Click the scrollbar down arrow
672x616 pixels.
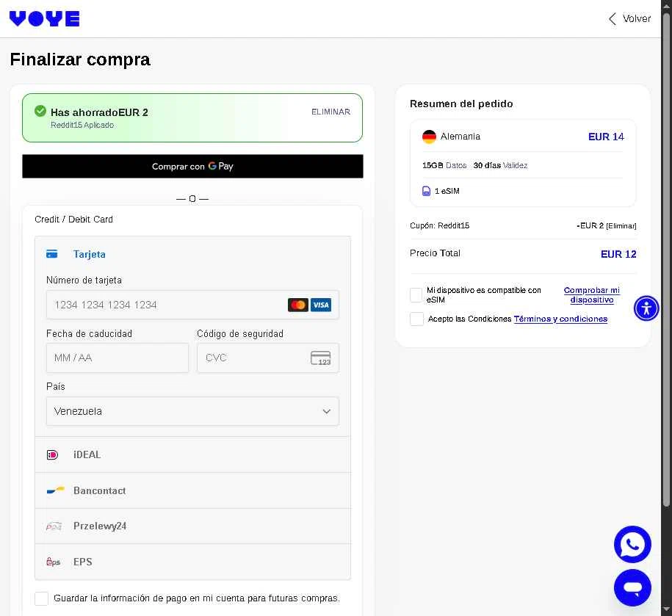pyautogui.click(x=666, y=609)
